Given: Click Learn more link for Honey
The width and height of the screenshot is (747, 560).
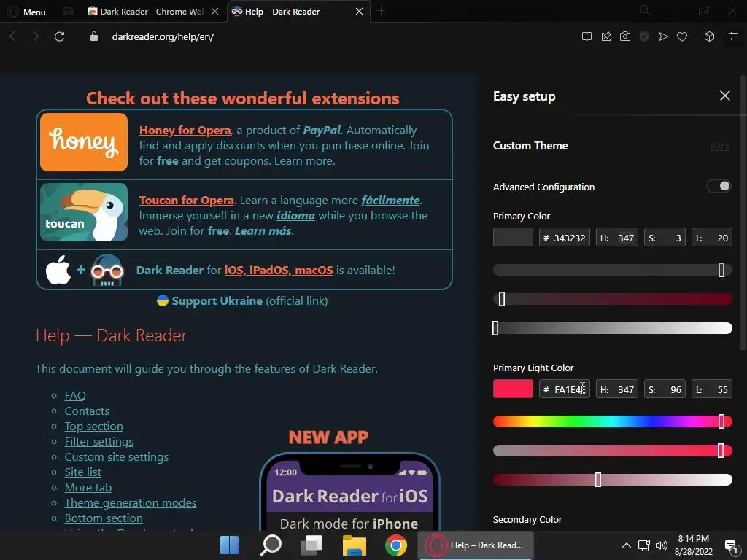Looking at the screenshot, I should [303, 161].
